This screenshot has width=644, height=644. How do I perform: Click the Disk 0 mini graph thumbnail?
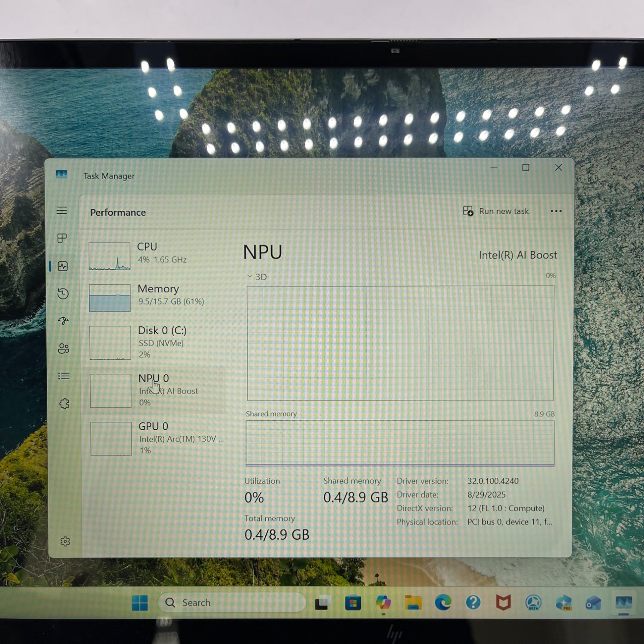click(x=110, y=343)
